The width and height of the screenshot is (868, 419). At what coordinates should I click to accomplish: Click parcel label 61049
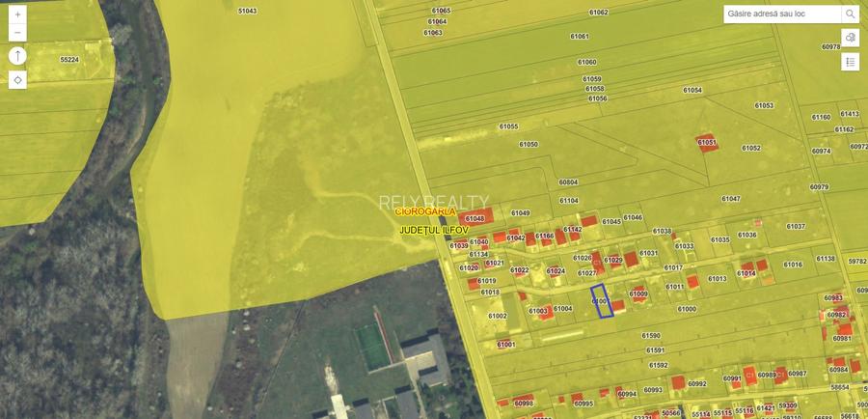point(521,212)
